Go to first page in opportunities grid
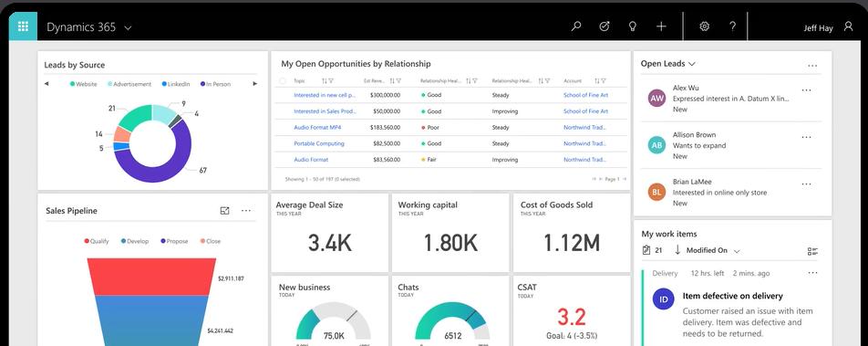 coord(594,179)
